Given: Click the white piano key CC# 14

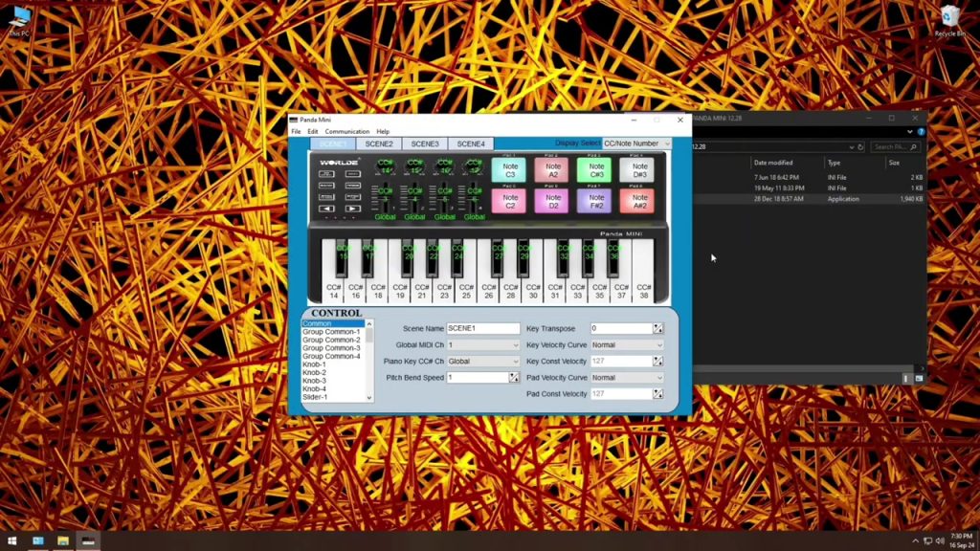Looking at the screenshot, I should [x=333, y=291].
